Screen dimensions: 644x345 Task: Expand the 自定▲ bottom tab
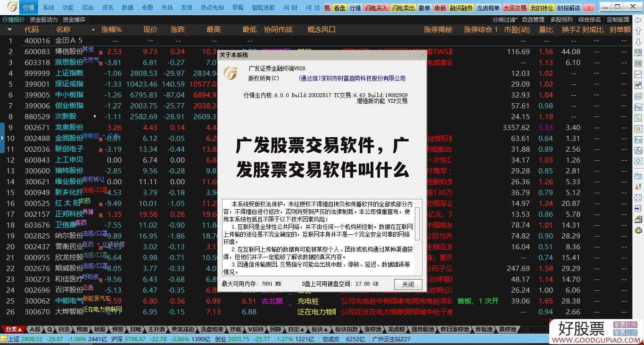[296, 329]
